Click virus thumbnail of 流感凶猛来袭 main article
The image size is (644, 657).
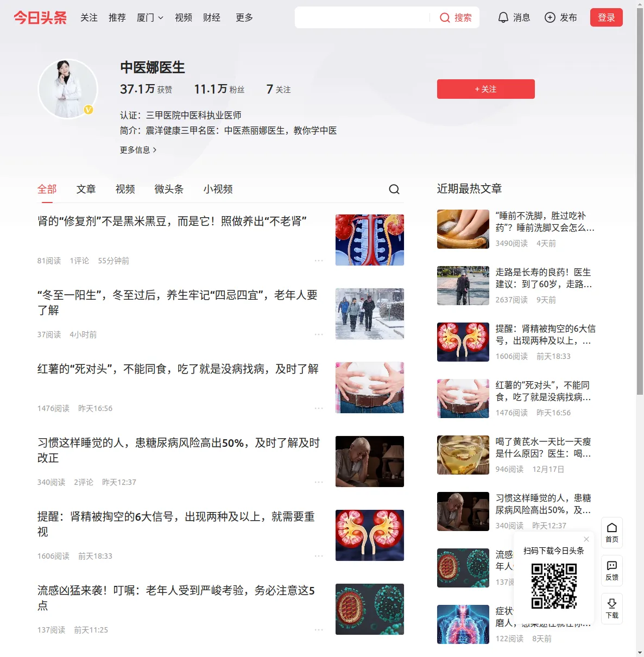tap(370, 609)
